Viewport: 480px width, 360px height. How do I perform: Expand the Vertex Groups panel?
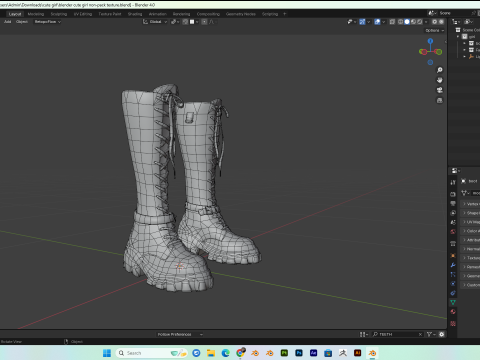click(470, 204)
